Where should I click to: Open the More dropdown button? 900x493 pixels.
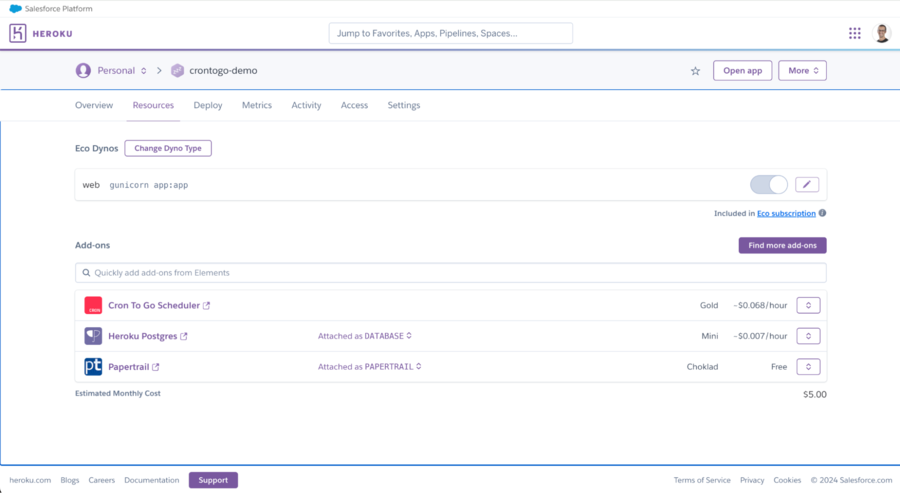click(802, 71)
